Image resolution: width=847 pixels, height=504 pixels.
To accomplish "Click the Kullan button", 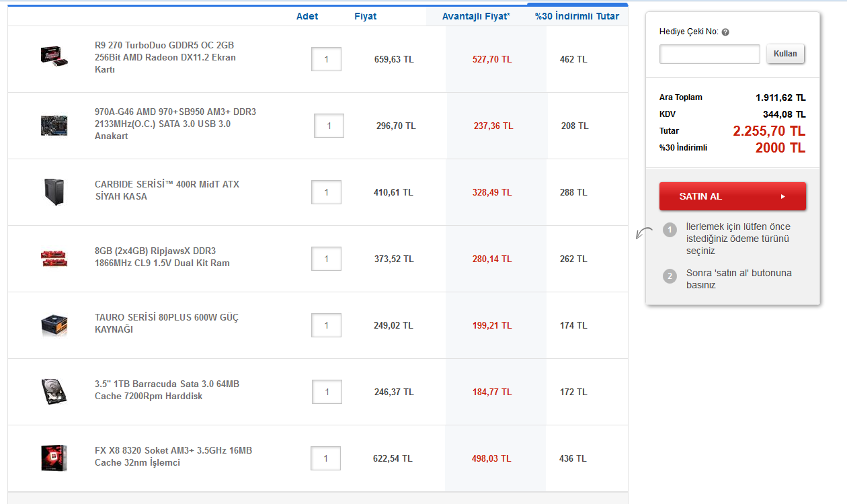I will point(785,54).
